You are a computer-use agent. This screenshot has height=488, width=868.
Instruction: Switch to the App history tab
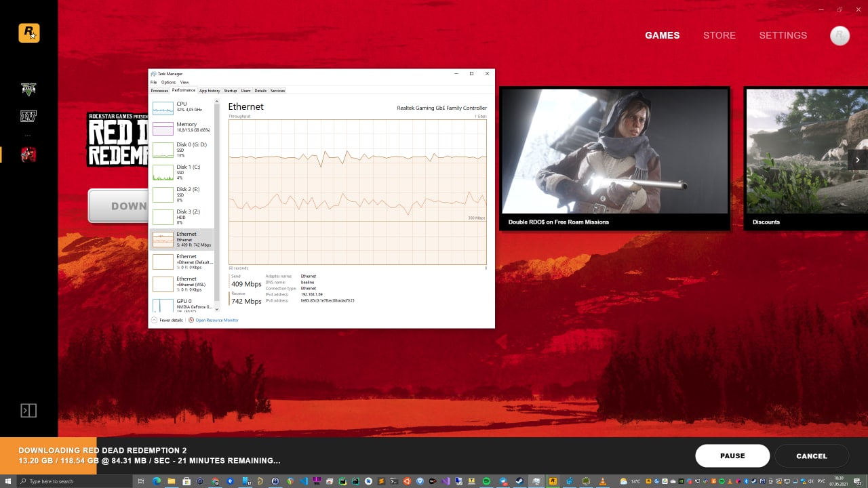point(210,90)
